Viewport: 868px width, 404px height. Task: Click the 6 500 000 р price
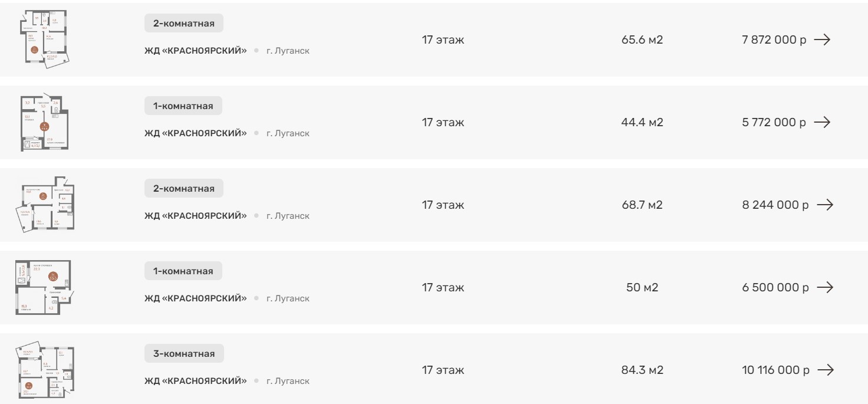pos(775,288)
